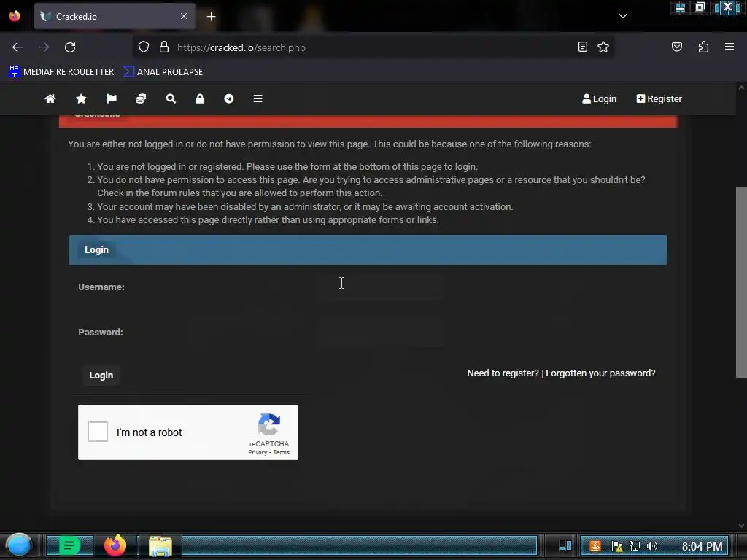Expand the list all tabs chevron
Viewport: 747px width, 560px height.
coord(623,16)
